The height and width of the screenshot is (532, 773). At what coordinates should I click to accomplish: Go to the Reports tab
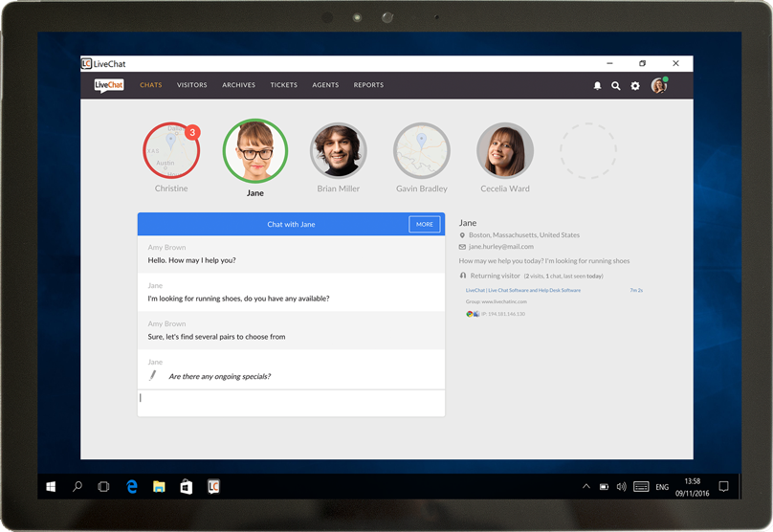tap(368, 85)
